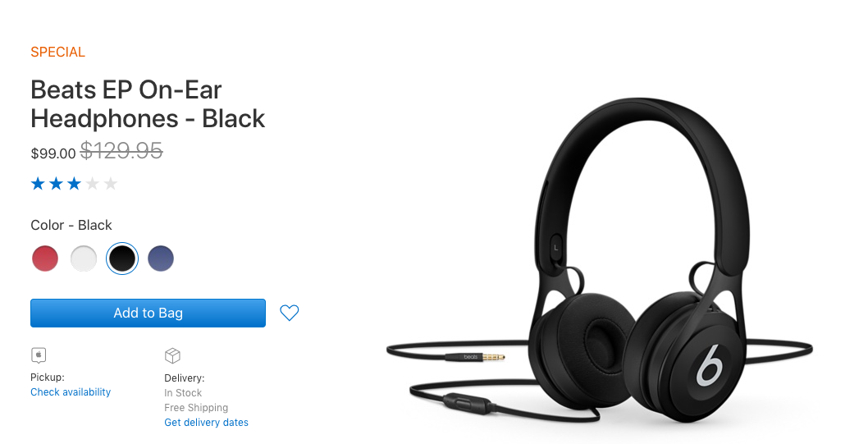Open Check availability pickup link
The height and width of the screenshot is (444, 868).
[x=71, y=392]
